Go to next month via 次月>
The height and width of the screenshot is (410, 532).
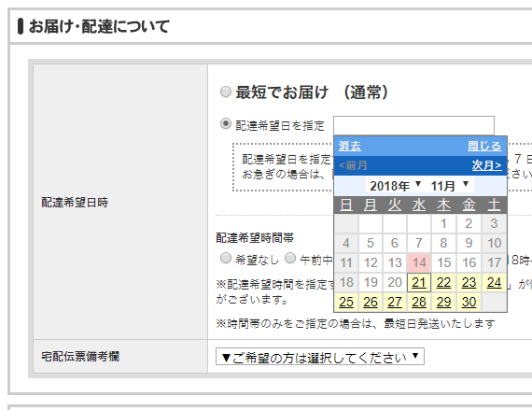(x=486, y=165)
